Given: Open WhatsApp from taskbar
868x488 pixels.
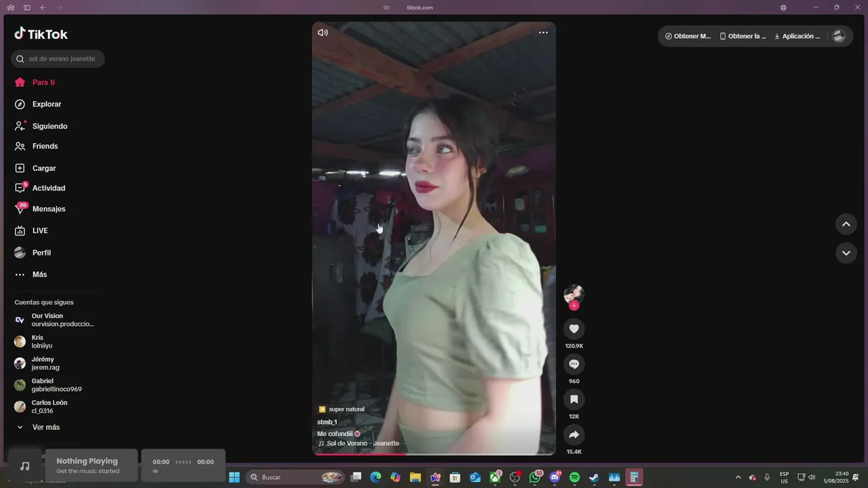Looking at the screenshot, I should (535, 477).
